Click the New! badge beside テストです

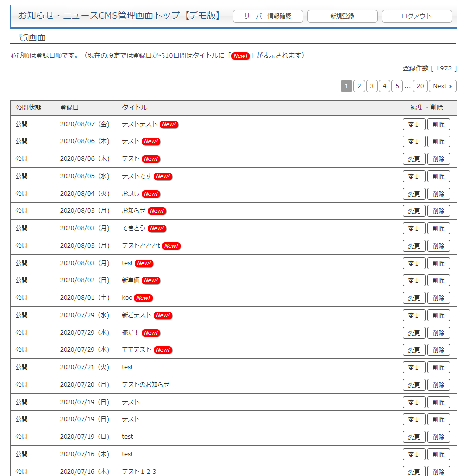(x=163, y=176)
